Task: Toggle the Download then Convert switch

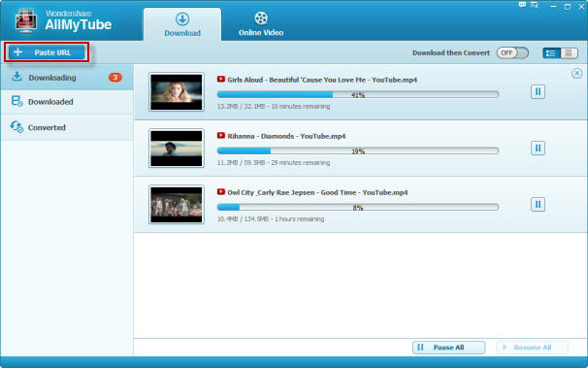Action: pyautogui.click(x=512, y=52)
